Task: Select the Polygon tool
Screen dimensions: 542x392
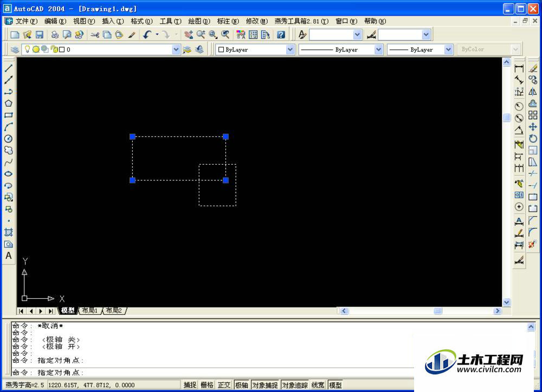Action: point(9,103)
